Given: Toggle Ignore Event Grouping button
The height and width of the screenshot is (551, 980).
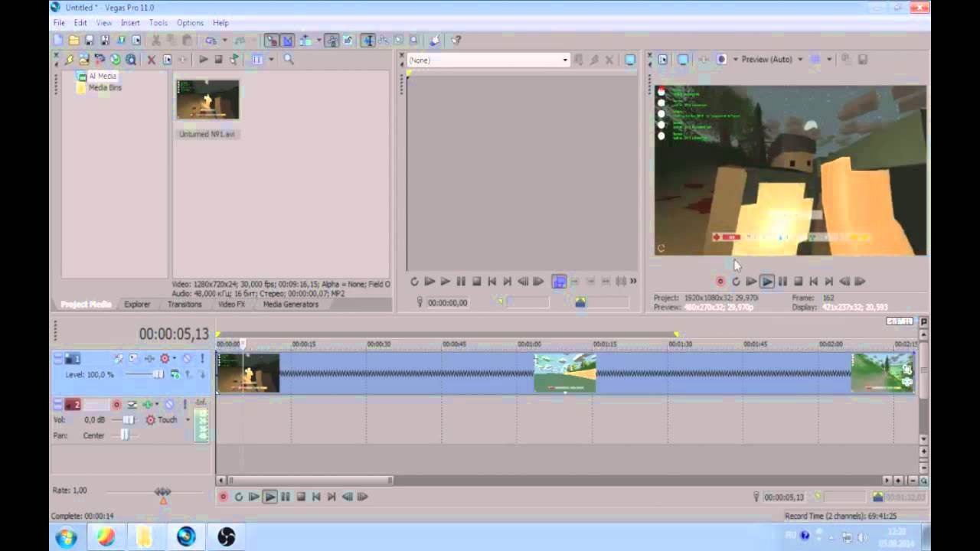Looking at the screenshot, I should pyautogui.click(x=348, y=40).
